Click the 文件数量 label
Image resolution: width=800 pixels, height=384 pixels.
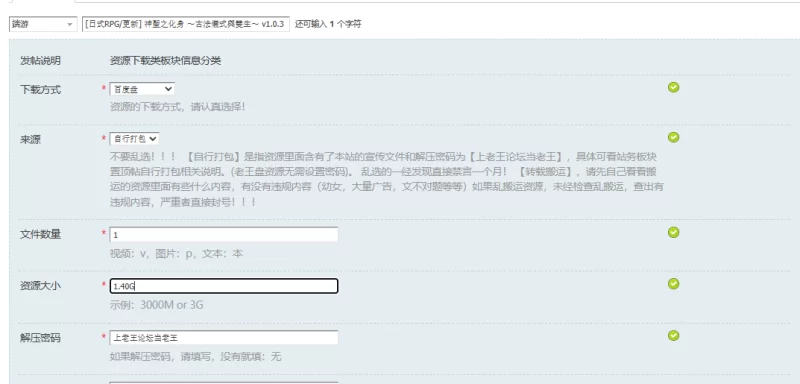40,235
